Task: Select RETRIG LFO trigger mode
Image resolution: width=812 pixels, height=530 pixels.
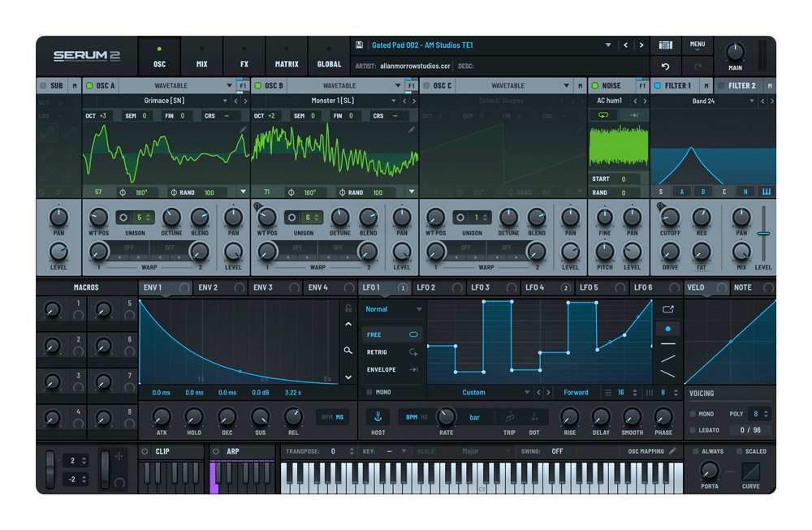Action: pos(392,352)
